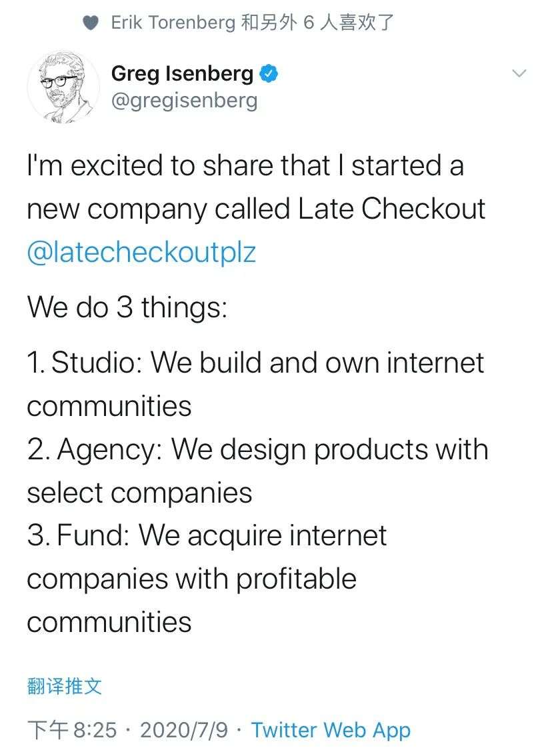This screenshot has height=756, width=552.
Task: Click the final word "communities" in the tweet
Action: 109,622
